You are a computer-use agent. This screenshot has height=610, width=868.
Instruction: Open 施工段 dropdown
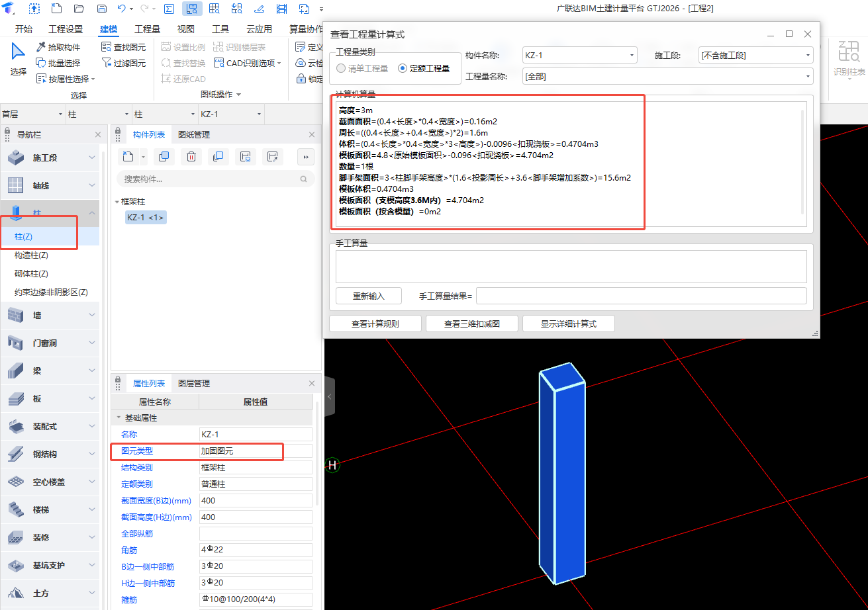[755, 56]
